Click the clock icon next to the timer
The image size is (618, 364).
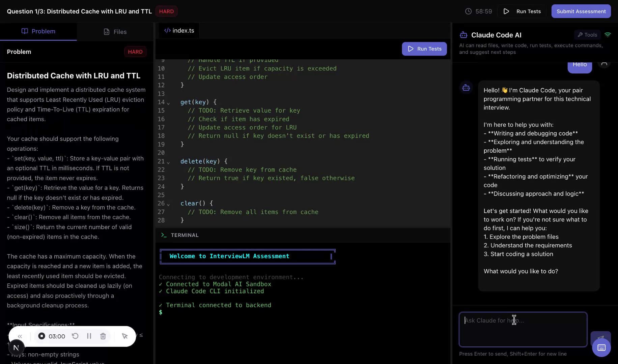[468, 11]
